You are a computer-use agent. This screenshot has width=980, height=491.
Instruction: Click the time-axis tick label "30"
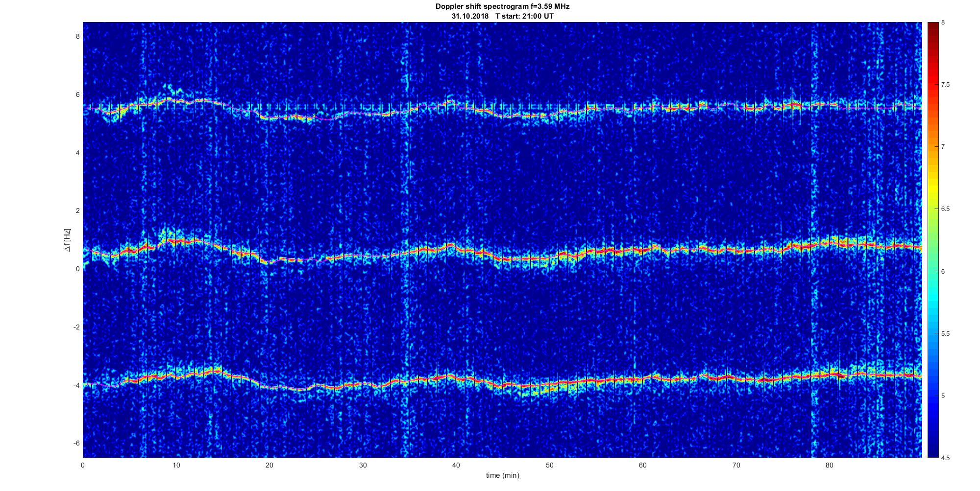(363, 465)
